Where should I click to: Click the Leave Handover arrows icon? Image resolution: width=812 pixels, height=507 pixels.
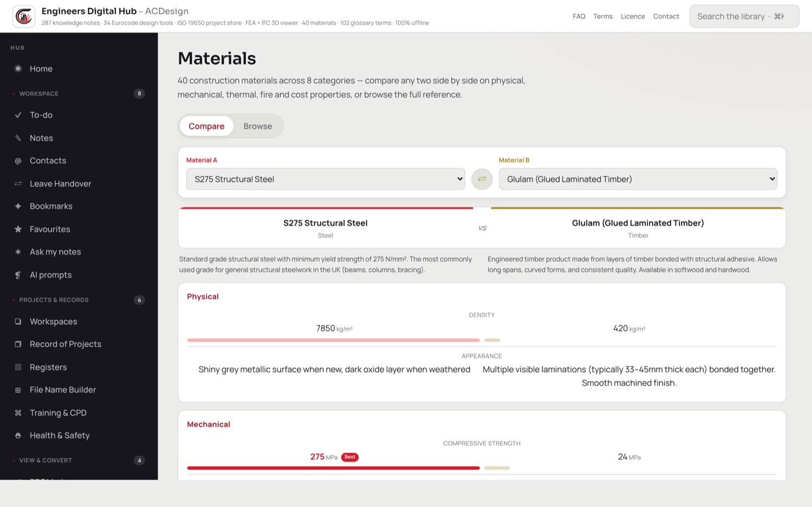pyautogui.click(x=18, y=183)
